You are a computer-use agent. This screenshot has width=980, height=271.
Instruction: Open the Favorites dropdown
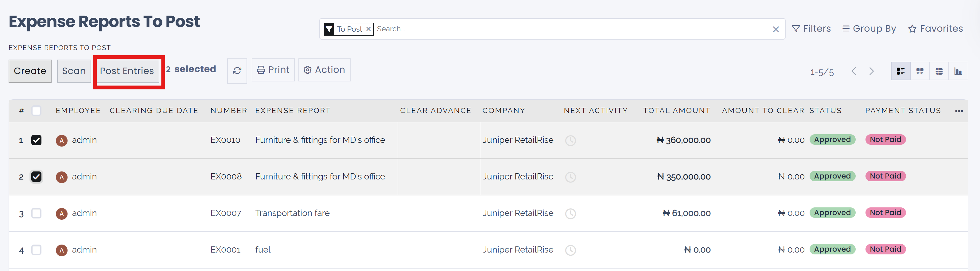point(935,29)
